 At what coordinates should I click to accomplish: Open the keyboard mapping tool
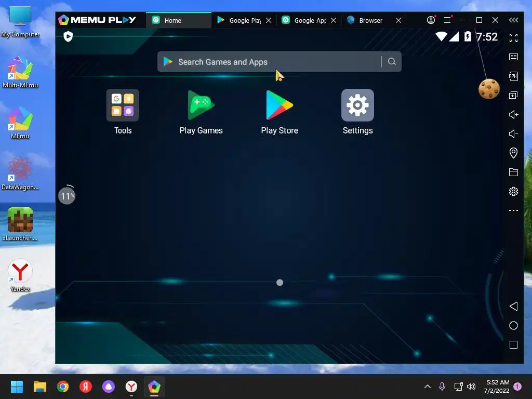click(x=513, y=57)
